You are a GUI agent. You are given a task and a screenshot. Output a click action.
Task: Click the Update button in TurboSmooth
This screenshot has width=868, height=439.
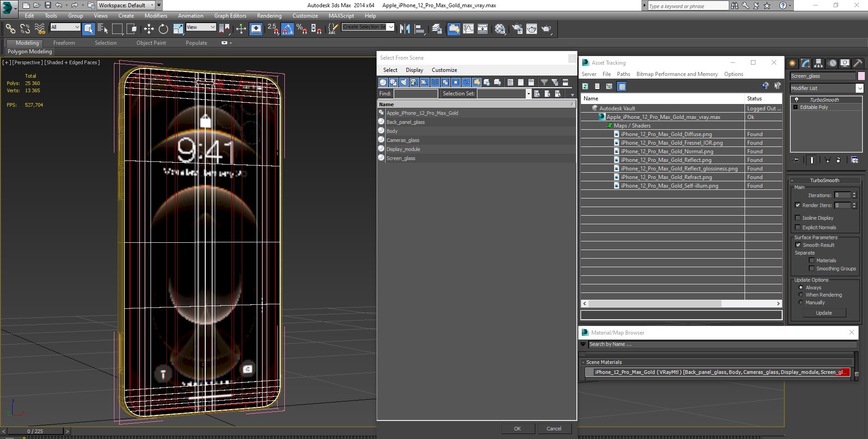824,313
